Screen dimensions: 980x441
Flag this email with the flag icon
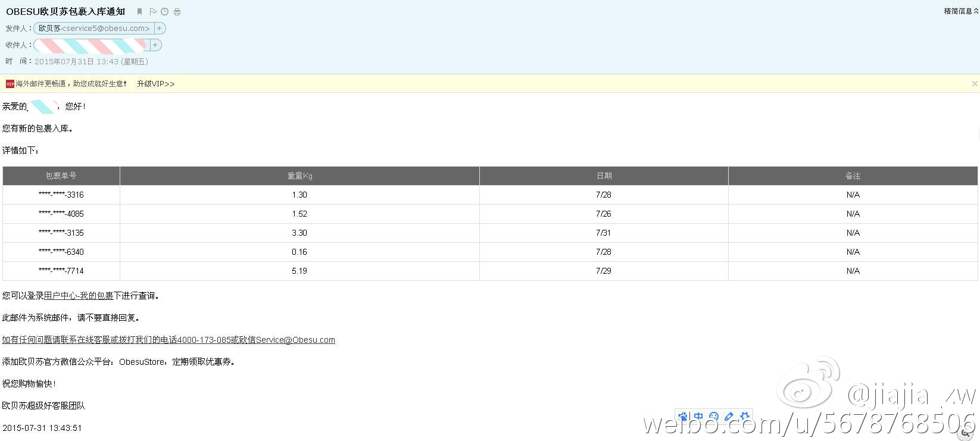(153, 12)
